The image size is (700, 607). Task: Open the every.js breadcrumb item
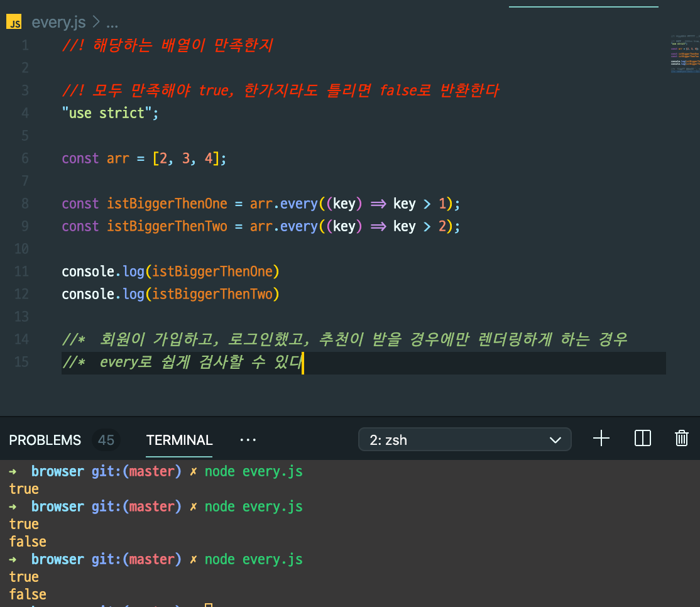(x=58, y=22)
